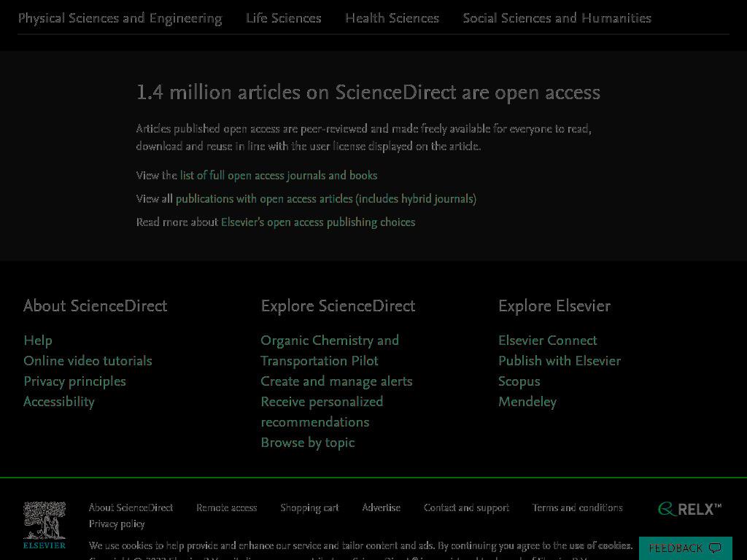The height and width of the screenshot is (560, 747).
Task: Open the Feedback button
Action: pos(685,548)
